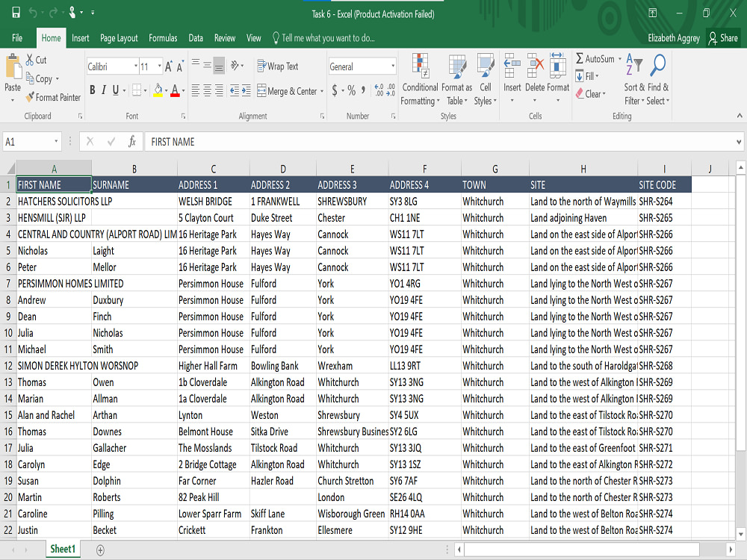Toggle Wrap Text
The image size is (747, 560).
(x=278, y=66)
